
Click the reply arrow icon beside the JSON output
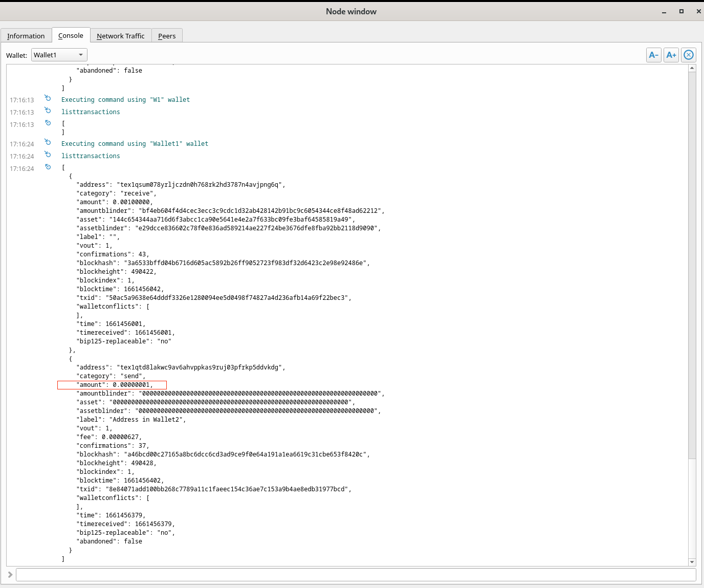coord(48,167)
